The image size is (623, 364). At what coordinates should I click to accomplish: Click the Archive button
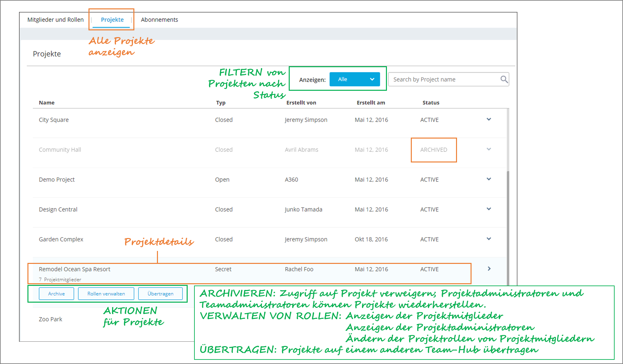[57, 294]
